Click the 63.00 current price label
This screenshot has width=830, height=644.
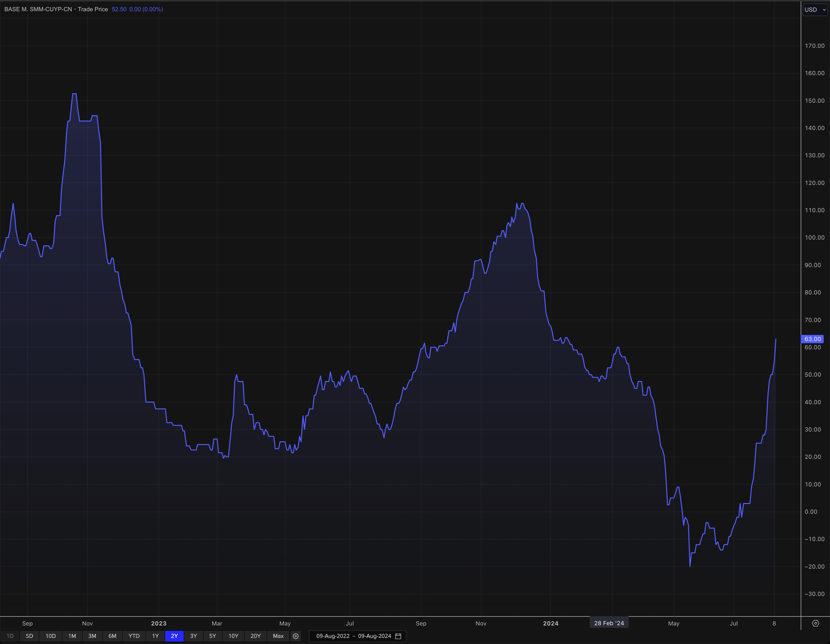click(x=812, y=339)
